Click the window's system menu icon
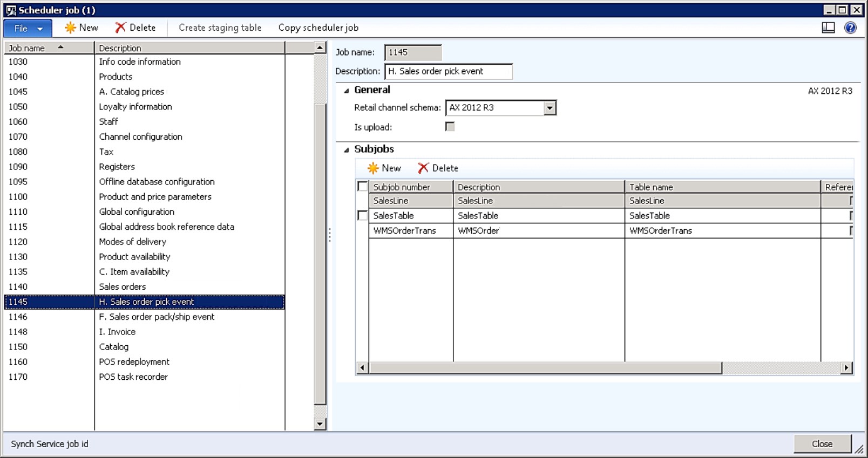868x458 pixels. (x=11, y=10)
